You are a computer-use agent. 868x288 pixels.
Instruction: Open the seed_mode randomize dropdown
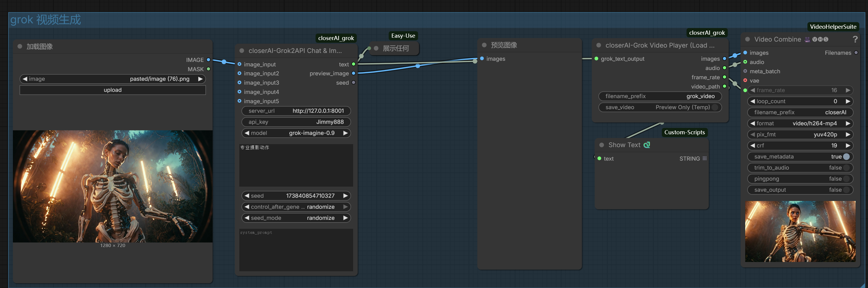point(296,218)
